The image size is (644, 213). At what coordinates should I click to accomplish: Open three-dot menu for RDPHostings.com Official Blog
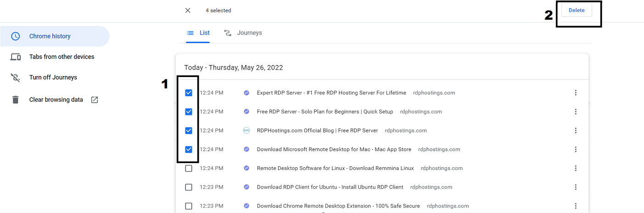click(576, 131)
